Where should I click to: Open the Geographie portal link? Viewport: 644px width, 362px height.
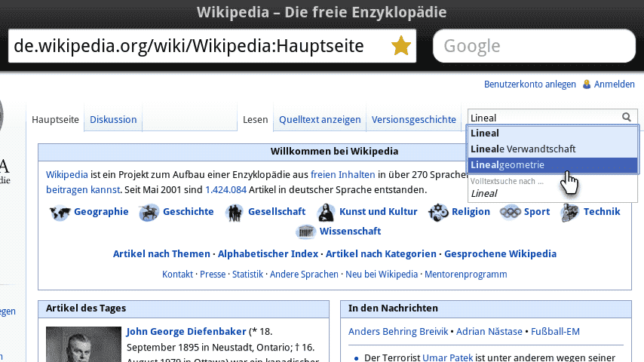(x=101, y=212)
